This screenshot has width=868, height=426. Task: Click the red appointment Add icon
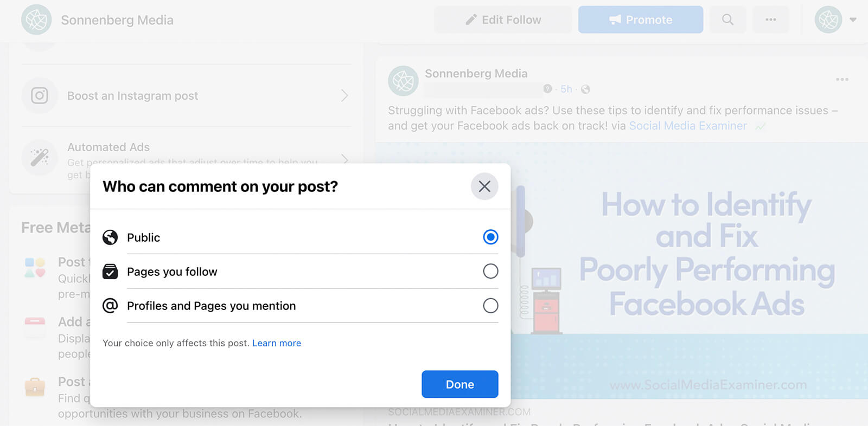35,327
